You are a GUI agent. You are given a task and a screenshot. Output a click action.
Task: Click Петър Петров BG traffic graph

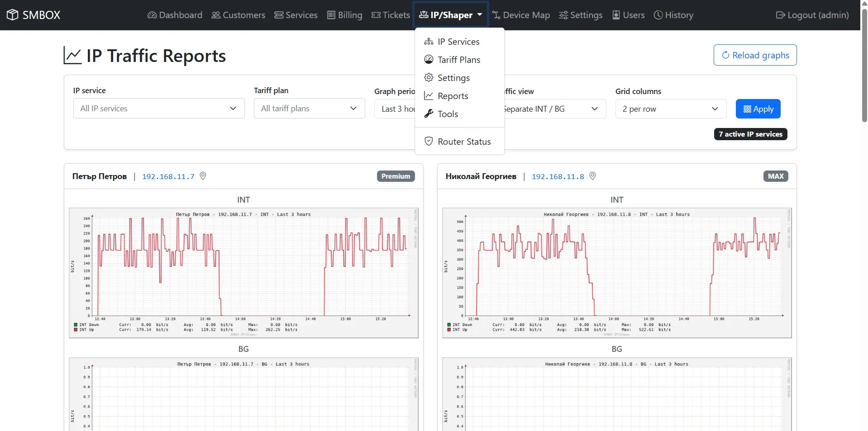243,394
